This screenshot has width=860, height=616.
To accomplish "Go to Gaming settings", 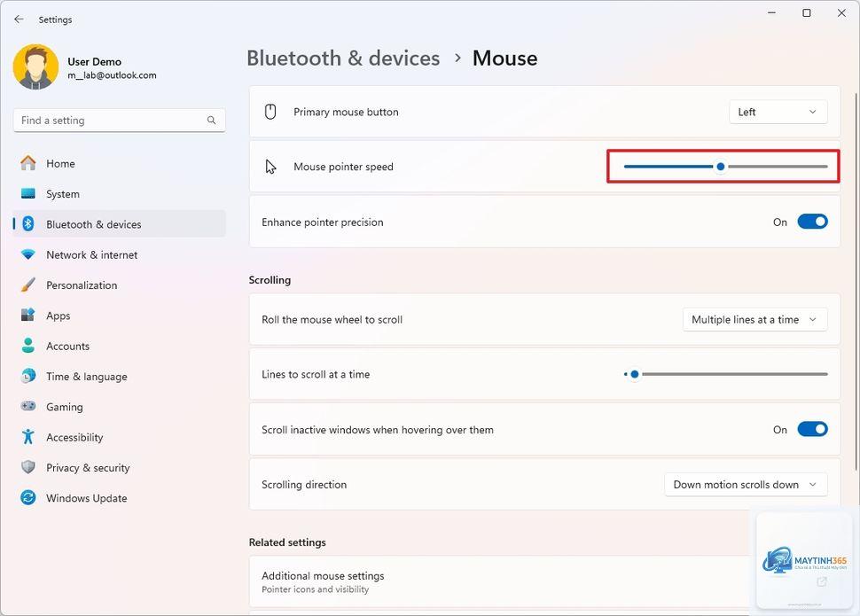I will 119,407.
